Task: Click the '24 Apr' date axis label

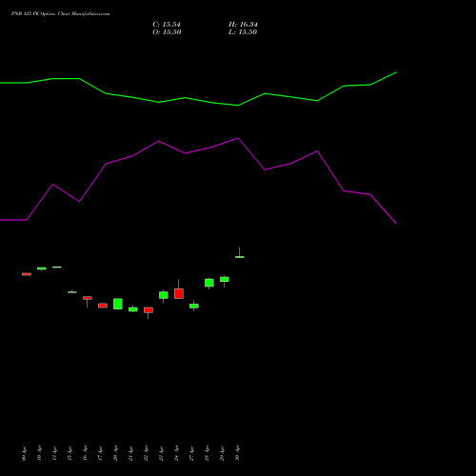Action: pos(176,453)
